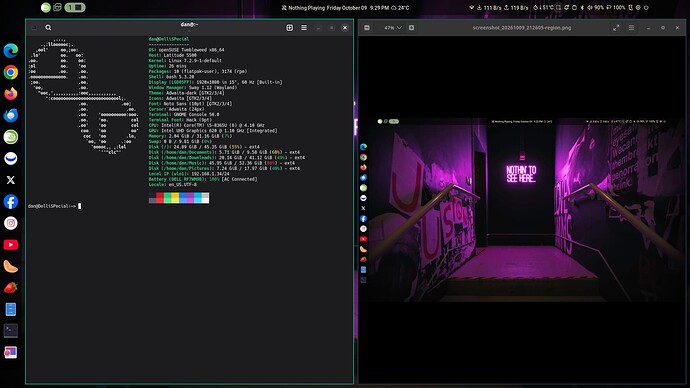Open a new tab in the terminal
This screenshot has width=690, height=388.
[x=290, y=28]
